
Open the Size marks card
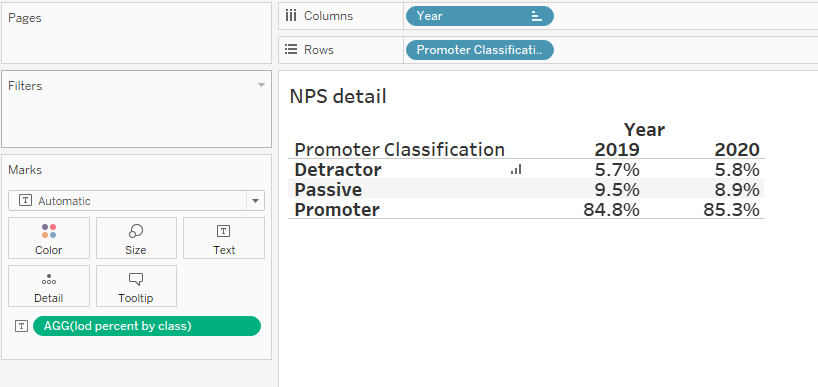coord(136,238)
